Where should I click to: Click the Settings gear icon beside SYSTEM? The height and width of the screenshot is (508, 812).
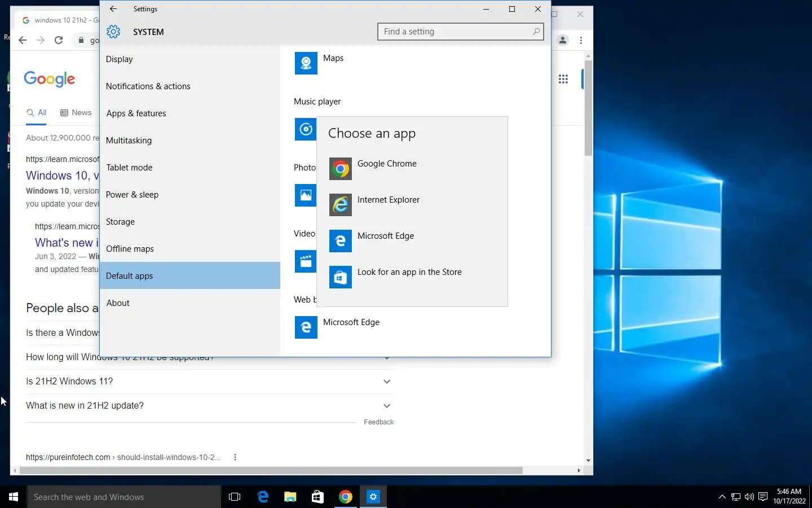[x=113, y=32]
